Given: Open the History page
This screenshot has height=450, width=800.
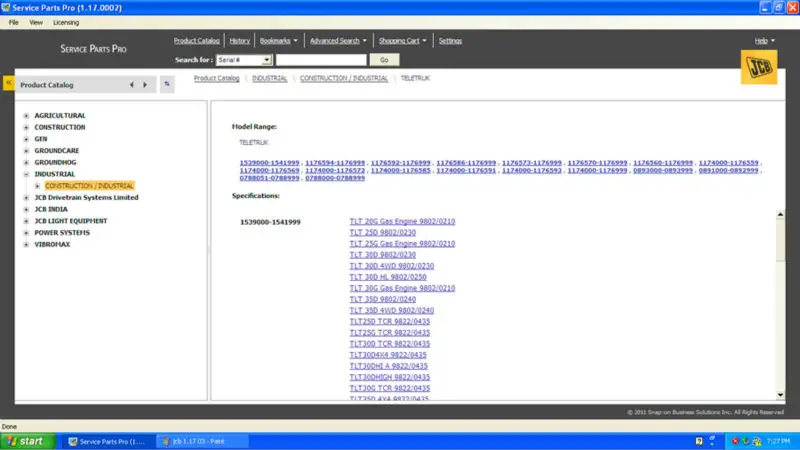Looking at the screenshot, I should [239, 41].
